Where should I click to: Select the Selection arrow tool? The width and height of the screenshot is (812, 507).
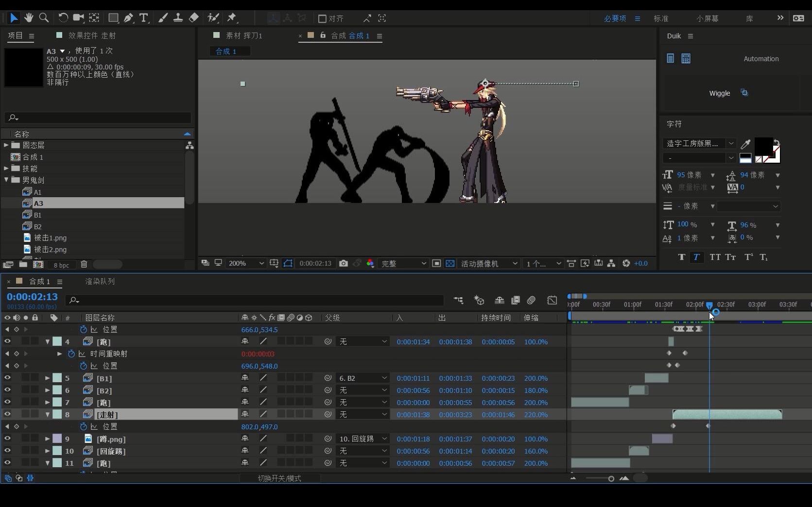coord(14,18)
